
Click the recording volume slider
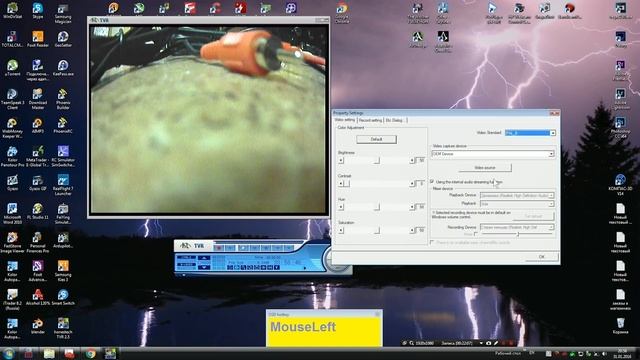(517, 234)
